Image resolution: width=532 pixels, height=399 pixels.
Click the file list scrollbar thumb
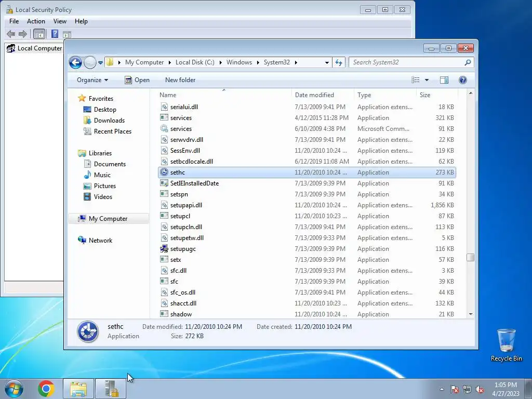(470, 258)
